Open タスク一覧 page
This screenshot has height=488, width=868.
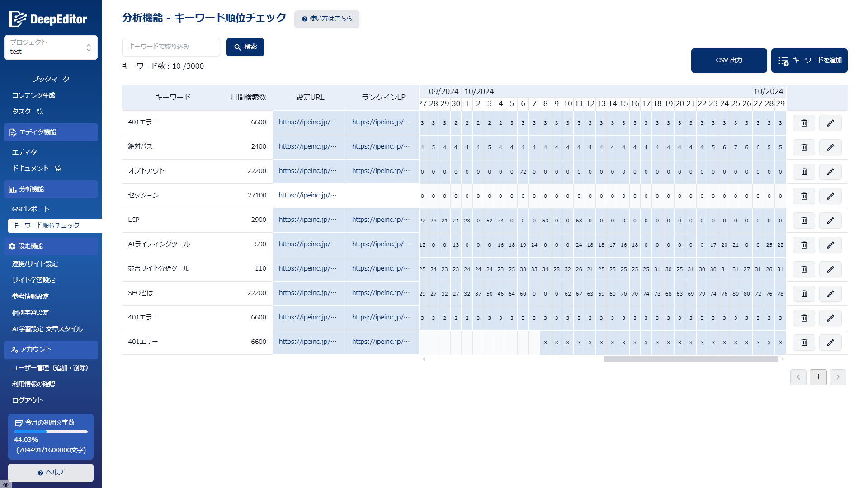28,112
